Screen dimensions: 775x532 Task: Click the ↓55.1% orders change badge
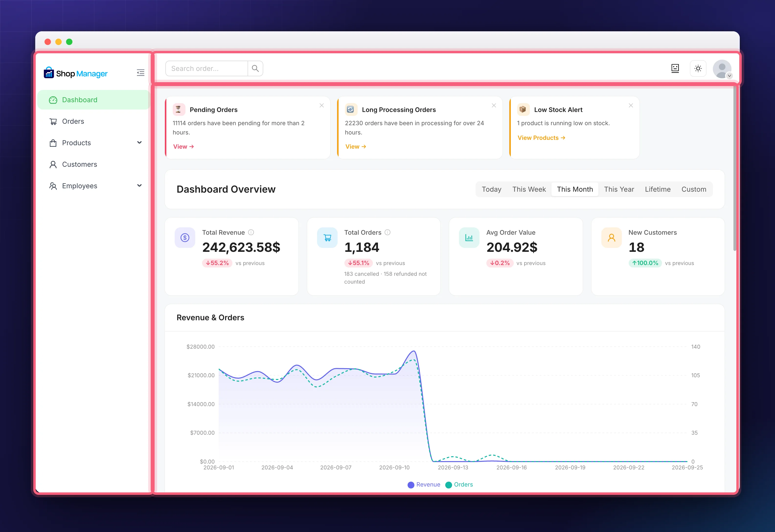pos(358,263)
